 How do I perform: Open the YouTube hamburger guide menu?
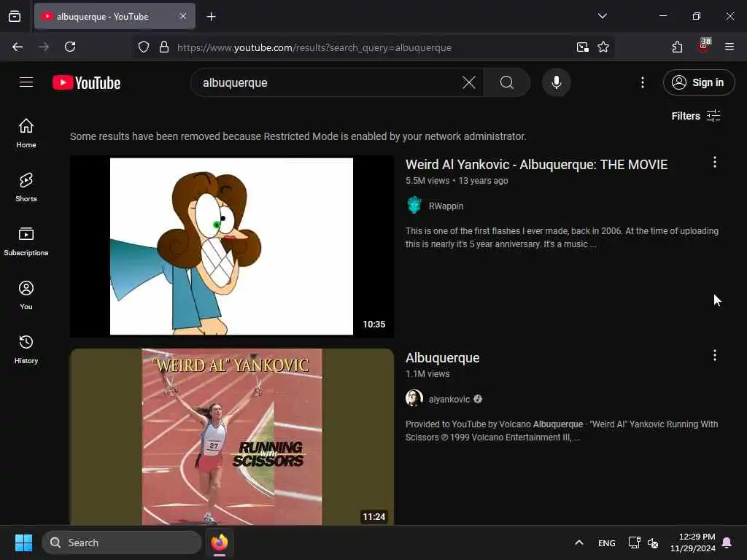tap(26, 82)
